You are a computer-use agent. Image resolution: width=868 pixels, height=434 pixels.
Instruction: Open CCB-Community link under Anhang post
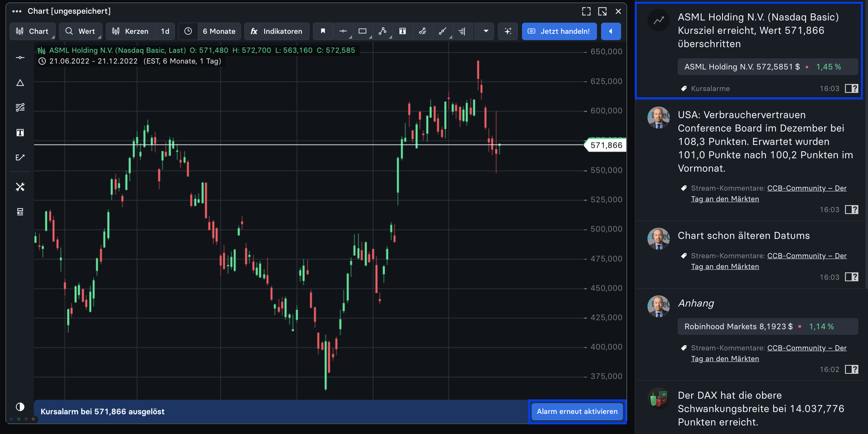pos(769,353)
